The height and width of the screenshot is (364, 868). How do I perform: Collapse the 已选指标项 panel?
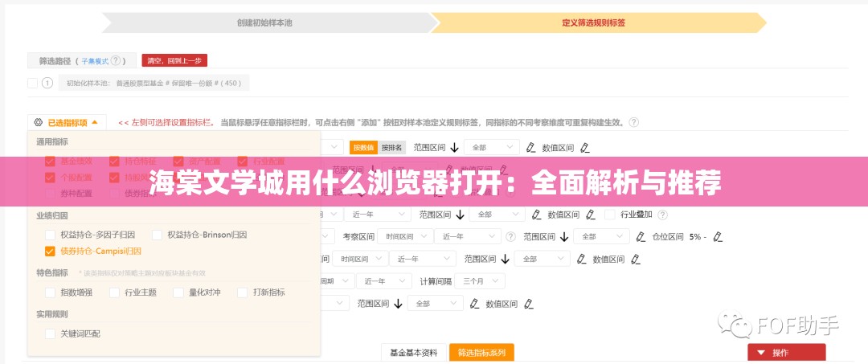(x=66, y=122)
